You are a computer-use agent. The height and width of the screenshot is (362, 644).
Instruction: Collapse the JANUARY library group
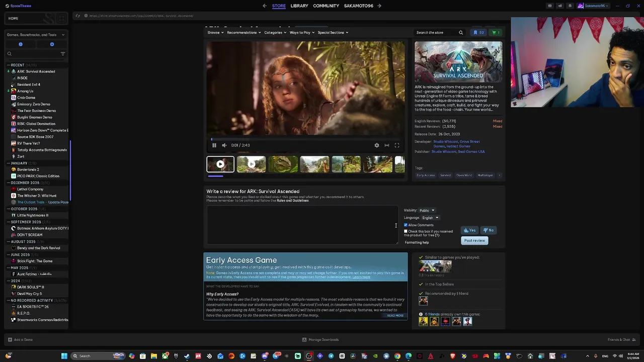[x=9, y=163]
